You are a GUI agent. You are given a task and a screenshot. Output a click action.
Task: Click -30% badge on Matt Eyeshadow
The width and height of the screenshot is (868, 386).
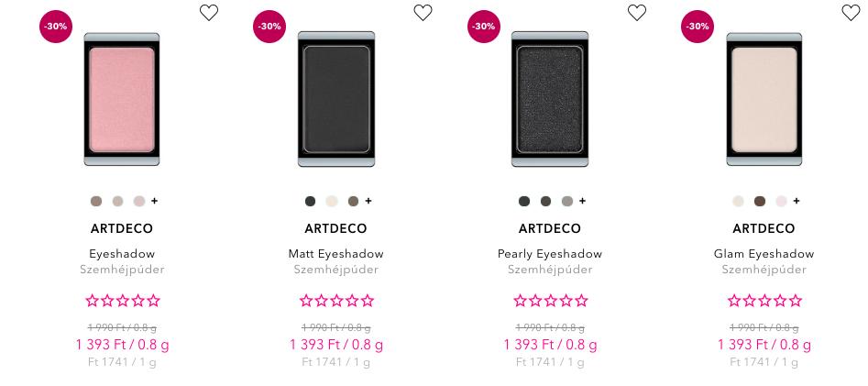[x=269, y=26]
